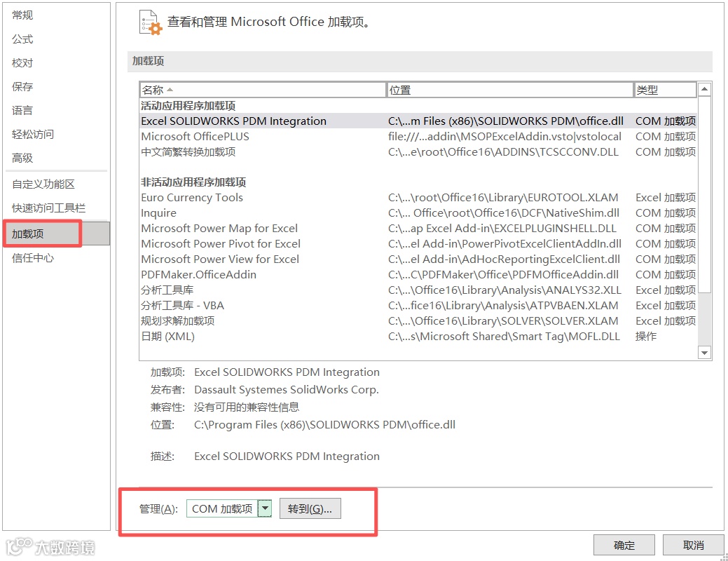Click the 转到(G)... button
Screen dimensions: 728x561
310,508
